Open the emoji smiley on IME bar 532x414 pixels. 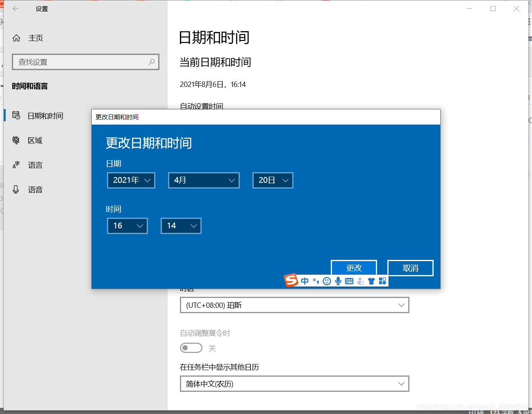[327, 281]
